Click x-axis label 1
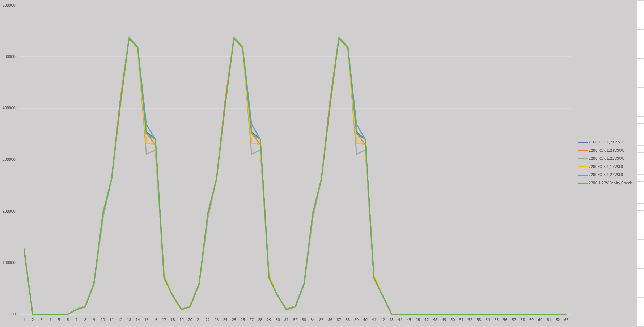644x327 pixels. pyautogui.click(x=24, y=320)
